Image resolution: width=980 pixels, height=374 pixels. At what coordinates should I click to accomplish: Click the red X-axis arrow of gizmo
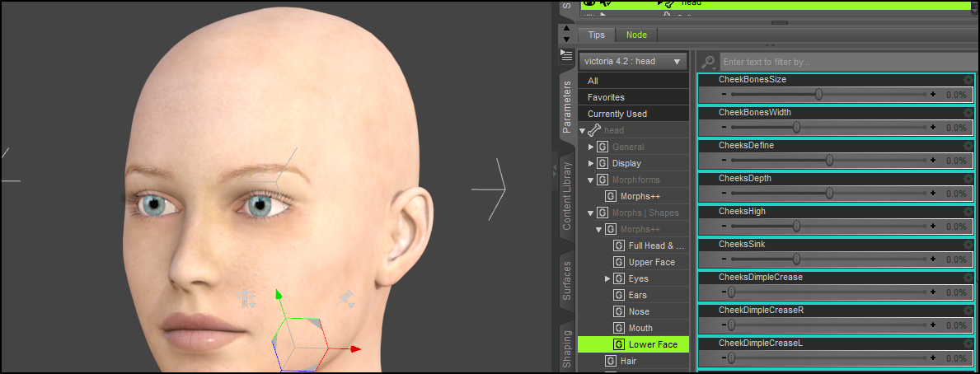[354, 349]
